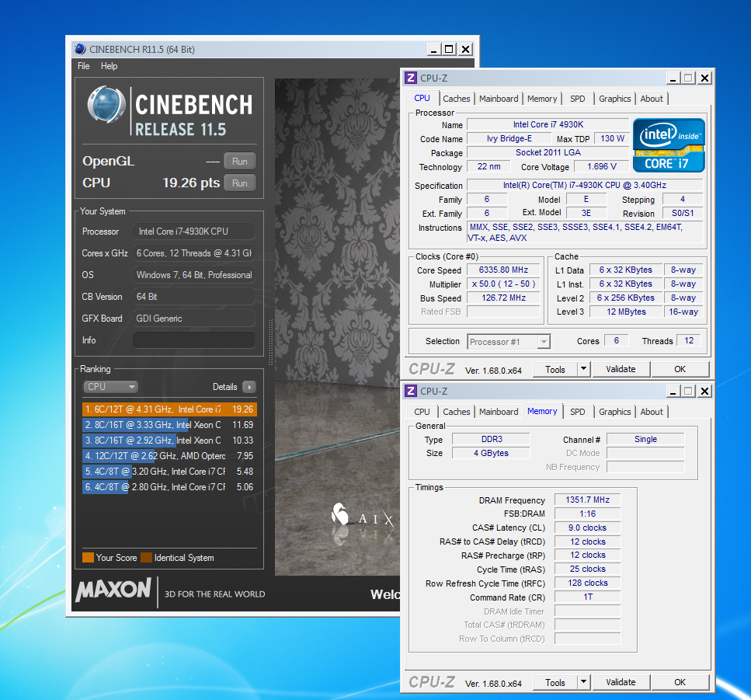751x700 pixels.
Task: Click the lower CPU-Z window Z icon
Action: pyautogui.click(x=411, y=391)
